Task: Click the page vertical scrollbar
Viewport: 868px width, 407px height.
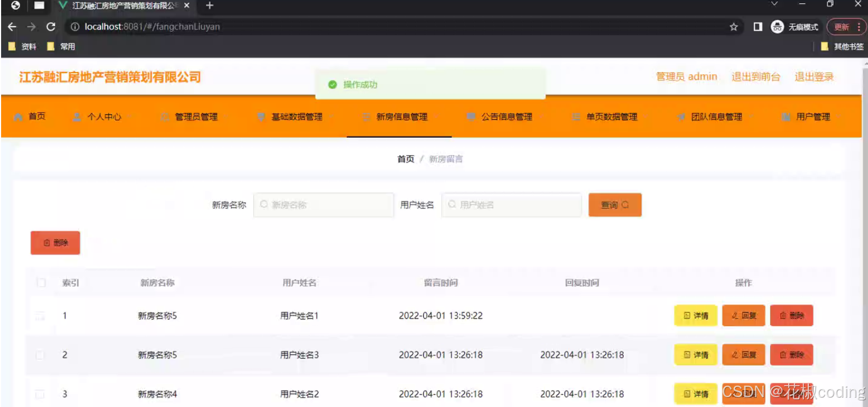Action: click(865, 232)
